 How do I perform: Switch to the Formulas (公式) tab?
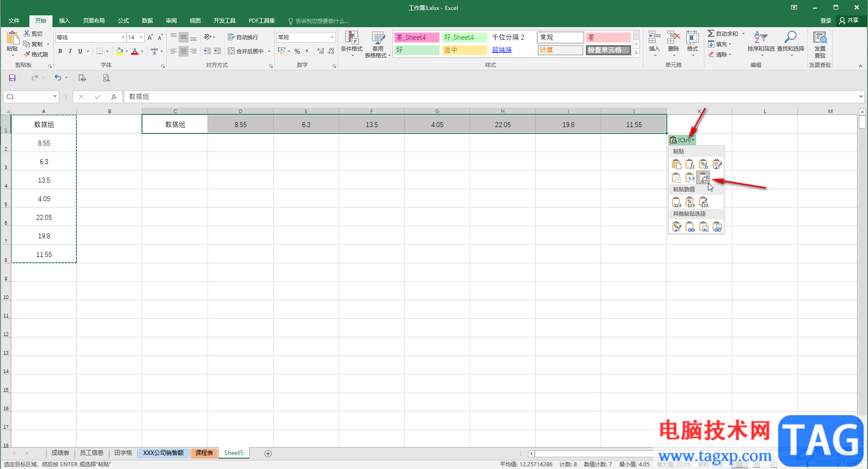(x=123, y=21)
